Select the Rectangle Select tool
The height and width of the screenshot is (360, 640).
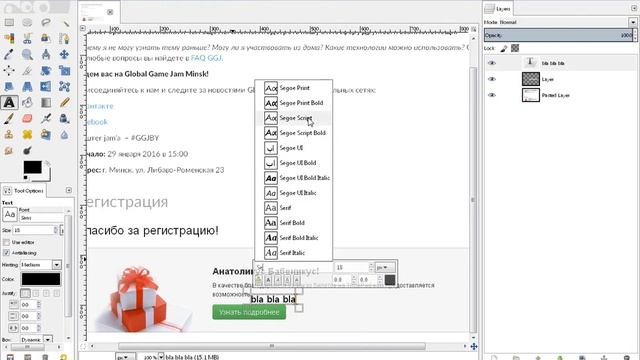[9, 23]
